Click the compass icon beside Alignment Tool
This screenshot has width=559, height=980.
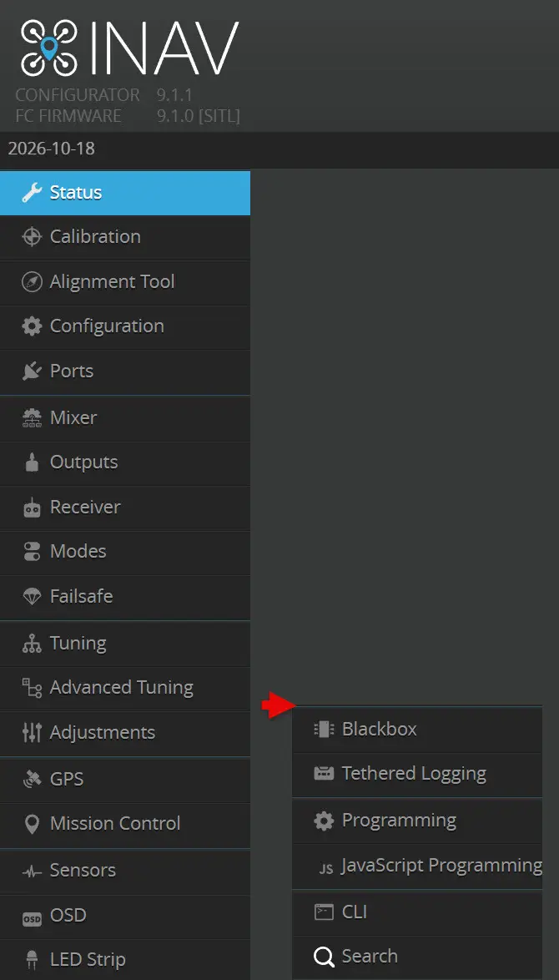pyautogui.click(x=31, y=282)
